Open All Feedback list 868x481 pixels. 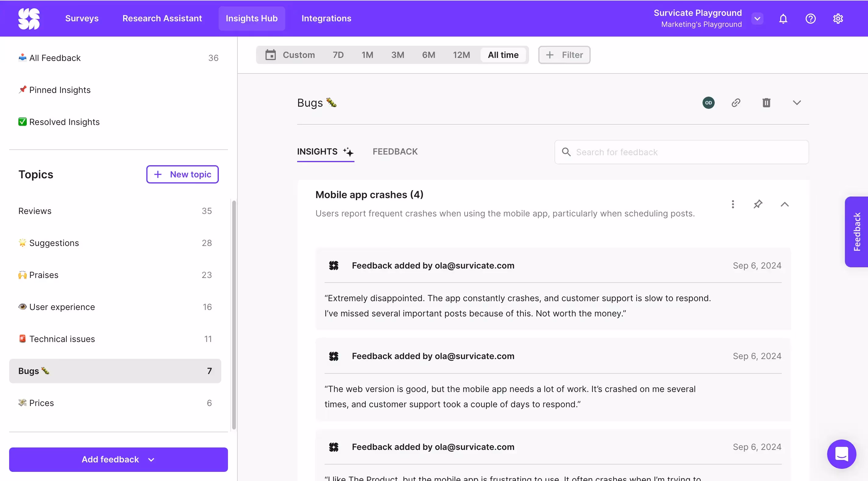pos(119,58)
